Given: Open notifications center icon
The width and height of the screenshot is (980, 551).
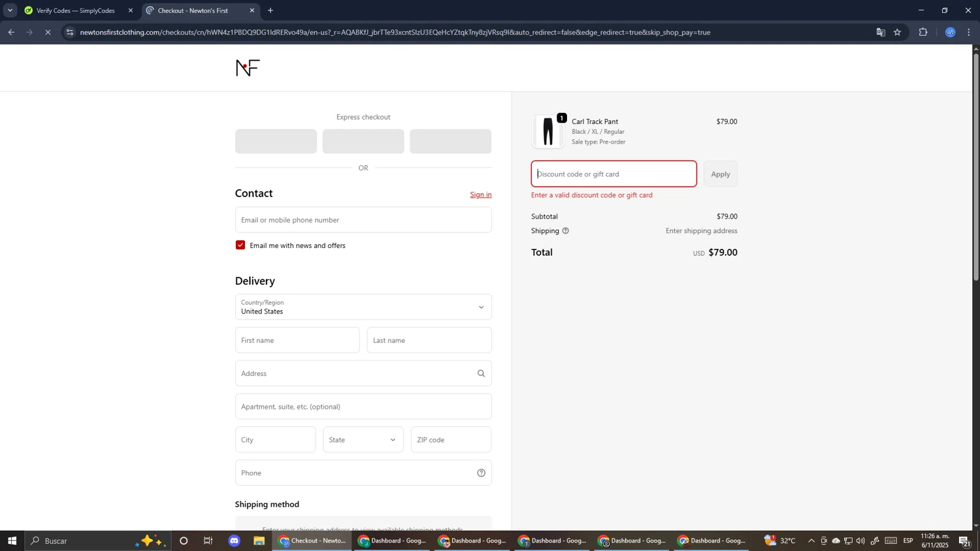Looking at the screenshot, I should (x=964, y=541).
